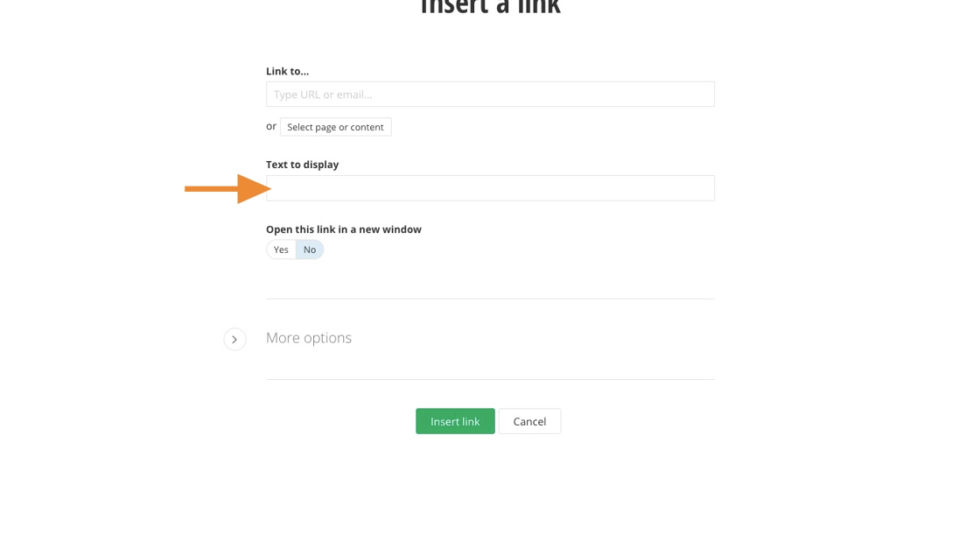Open the More options section label
Viewport: 980px width, 548px height.
pos(309,338)
